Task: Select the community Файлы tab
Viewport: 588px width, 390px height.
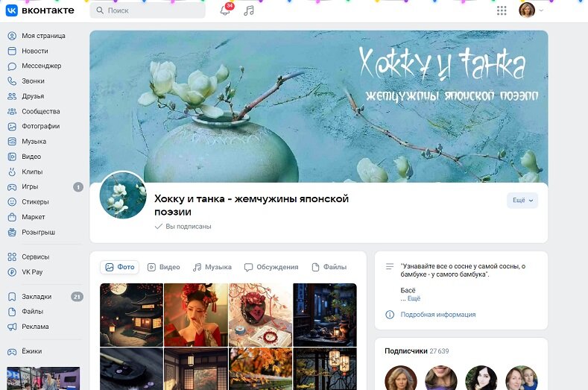Action: 329,267
